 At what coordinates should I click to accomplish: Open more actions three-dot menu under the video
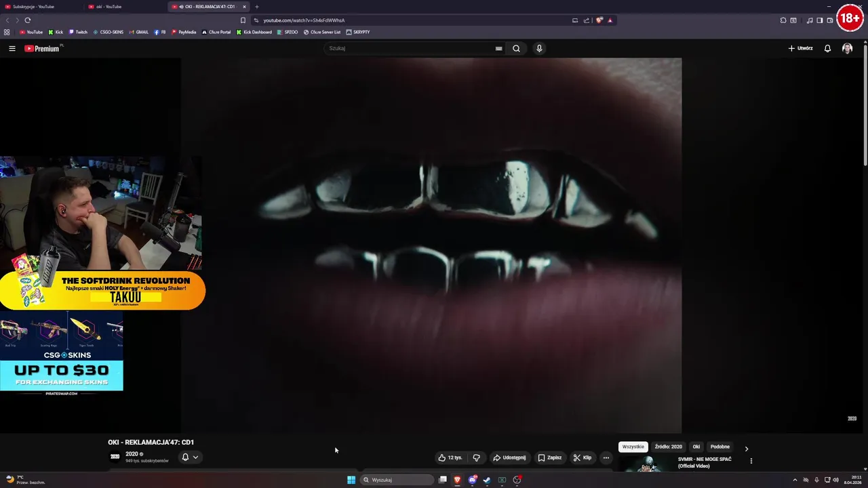click(x=606, y=457)
